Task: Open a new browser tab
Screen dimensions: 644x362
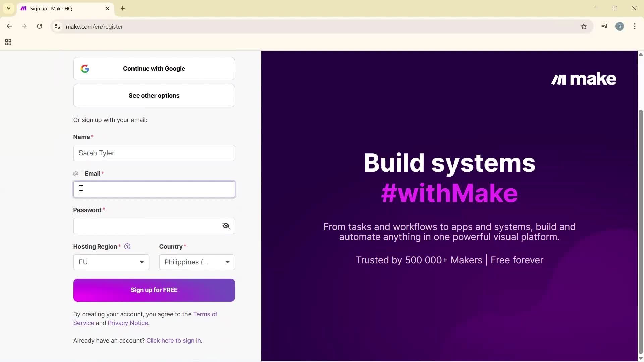Action: click(x=122, y=8)
